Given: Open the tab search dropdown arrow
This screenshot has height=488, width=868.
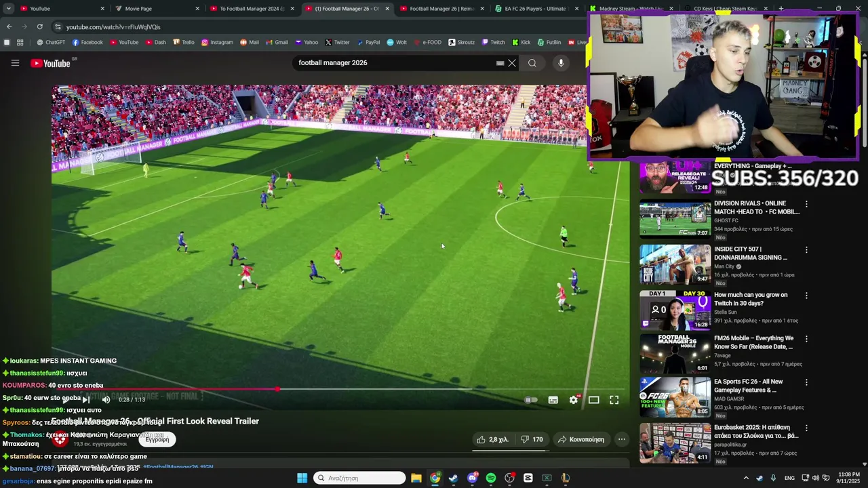Looking at the screenshot, I should 9,9.
